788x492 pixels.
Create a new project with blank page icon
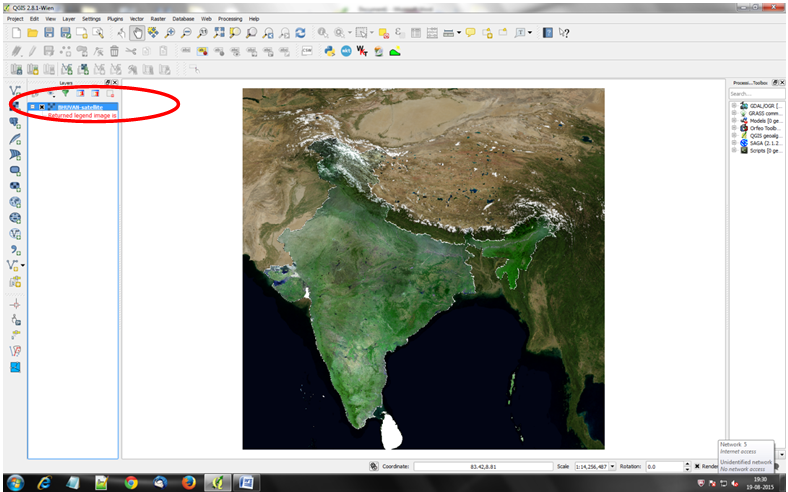[16, 33]
